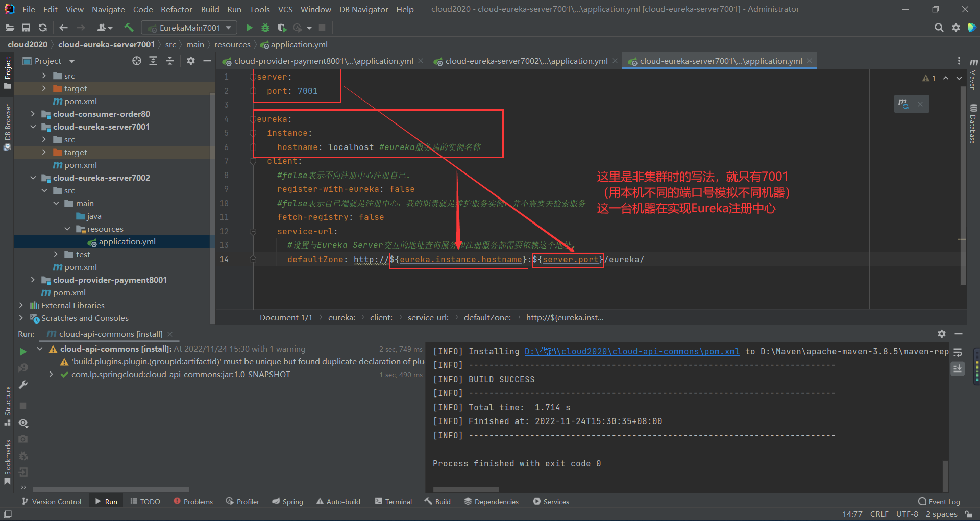The image size is (980, 521).
Task: Open the Database tool window sidebar
Action: 973,124
